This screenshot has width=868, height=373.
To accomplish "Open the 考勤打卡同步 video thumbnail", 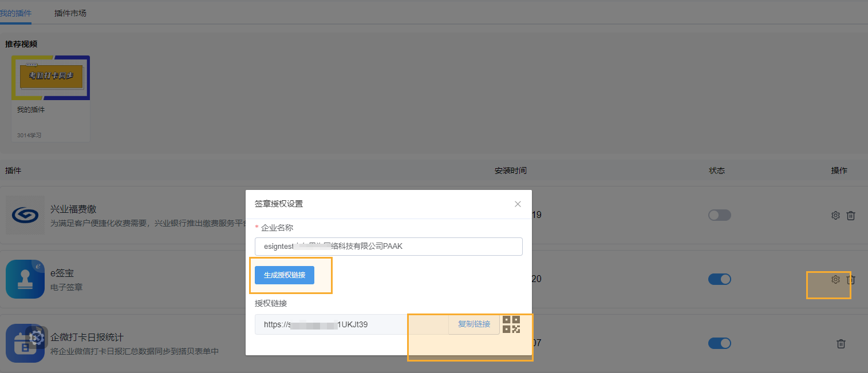I will point(50,77).
